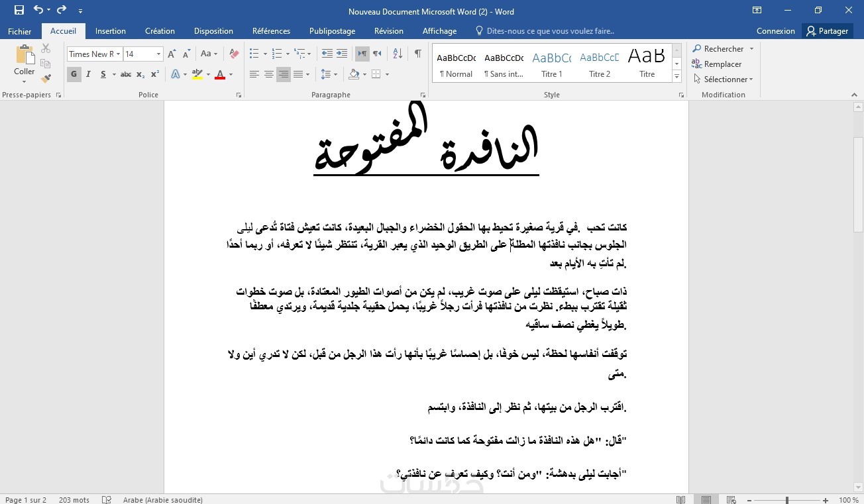Redo the action with the redo arrow
The width and height of the screenshot is (864, 504).
[x=62, y=10]
